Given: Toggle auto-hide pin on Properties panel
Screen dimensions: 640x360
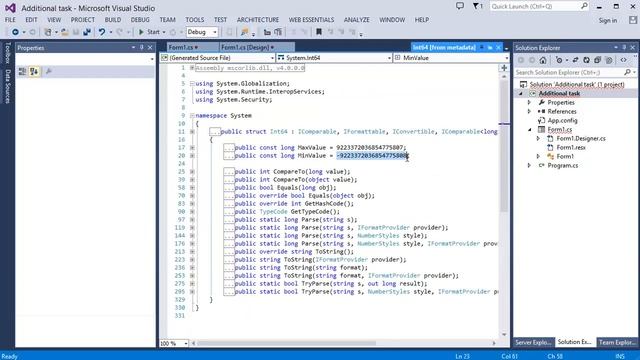Looking at the screenshot, I should point(142,47).
